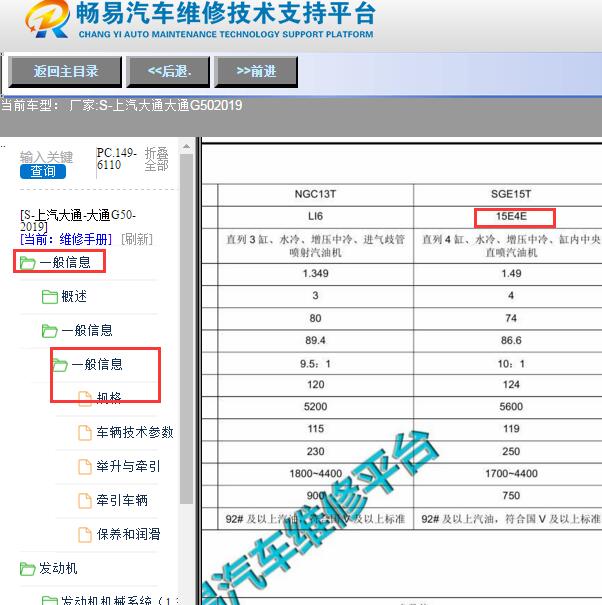Screen dimensions: 602x605
Task: Go back with the <<后退 button
Action: [x=169, y=71]
